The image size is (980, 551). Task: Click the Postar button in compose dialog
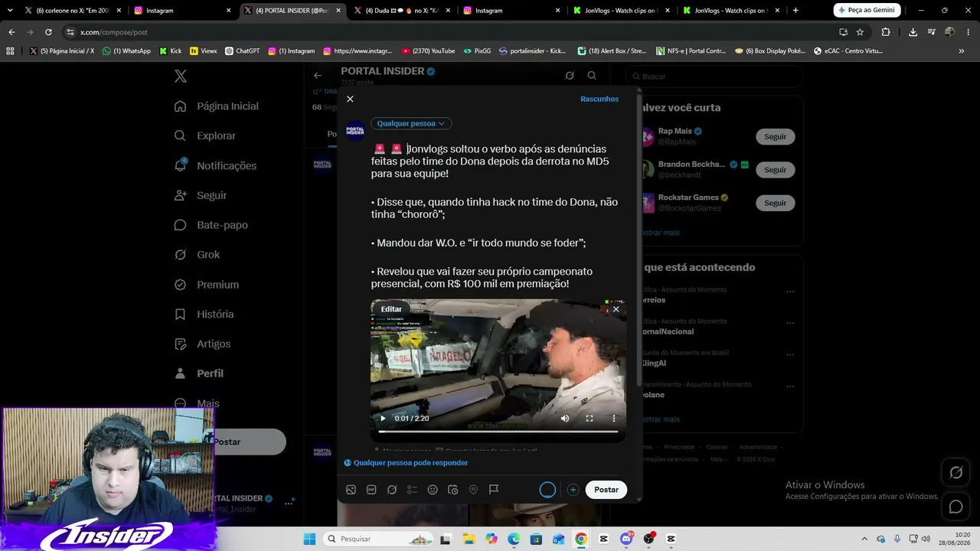[x=606, y=490]
